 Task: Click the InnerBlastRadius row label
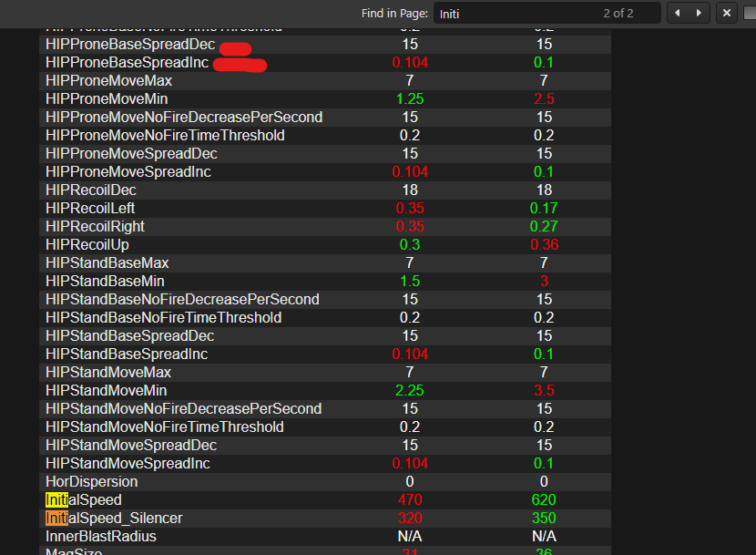(x=101, y=536)
